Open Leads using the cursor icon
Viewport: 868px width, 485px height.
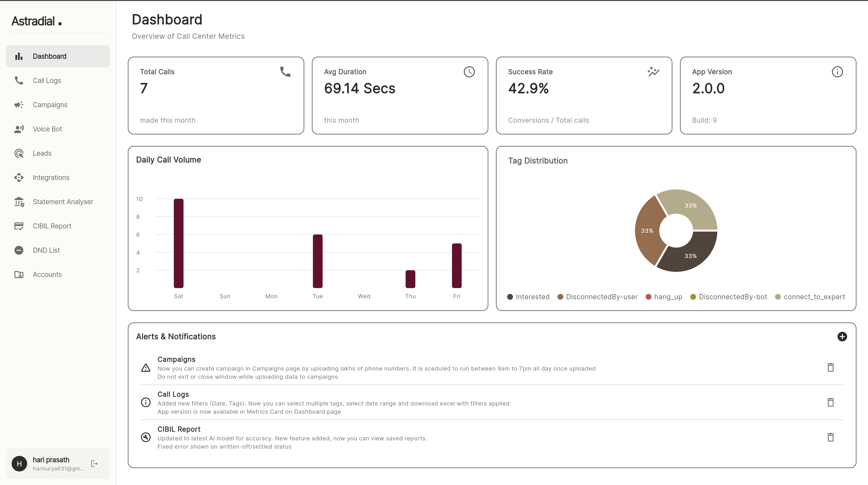click(x=19, y=153)
